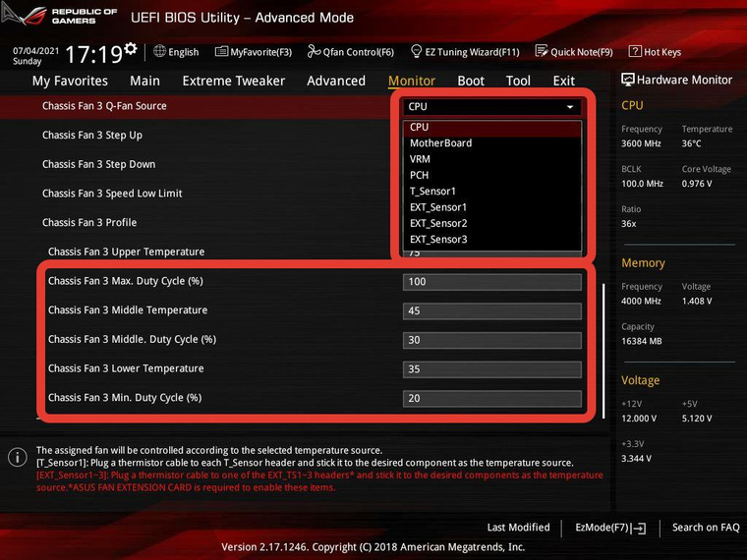The width and height of the screenshot is (747, 560).
Task: Open Qfan Control fan icon
Action: click(314, 51)
